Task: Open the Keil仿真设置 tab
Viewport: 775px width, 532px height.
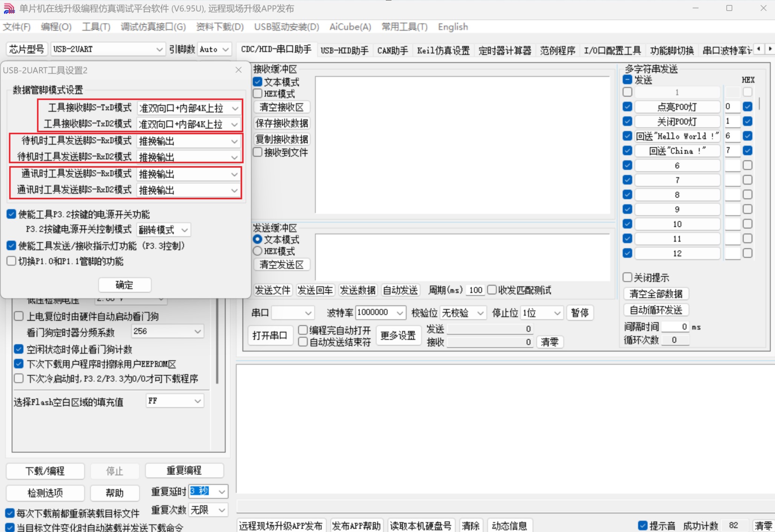Action: (x=443, y=50)
